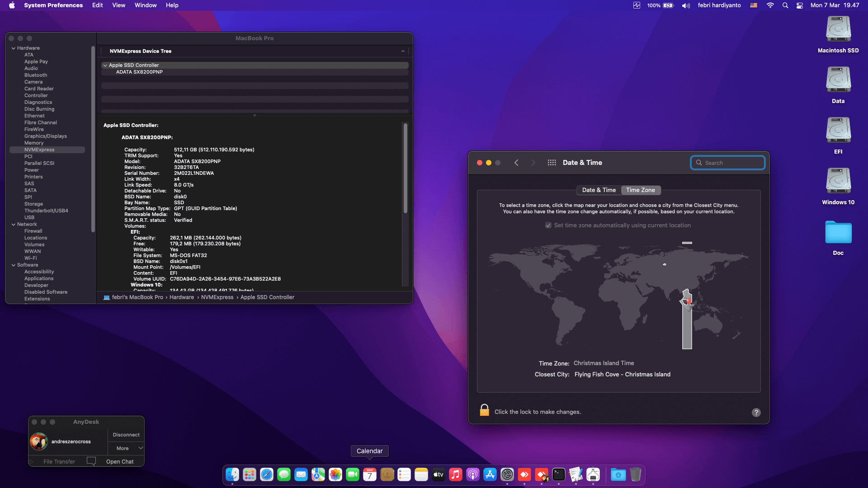Click the System Preferences gear in the Dock
This screenshot has height=488, width=868.
(x=507, y=474)
